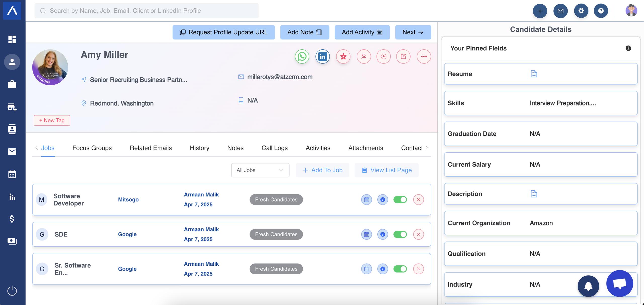
Task: Click the notification bell icon
Action: coord(588,286)
